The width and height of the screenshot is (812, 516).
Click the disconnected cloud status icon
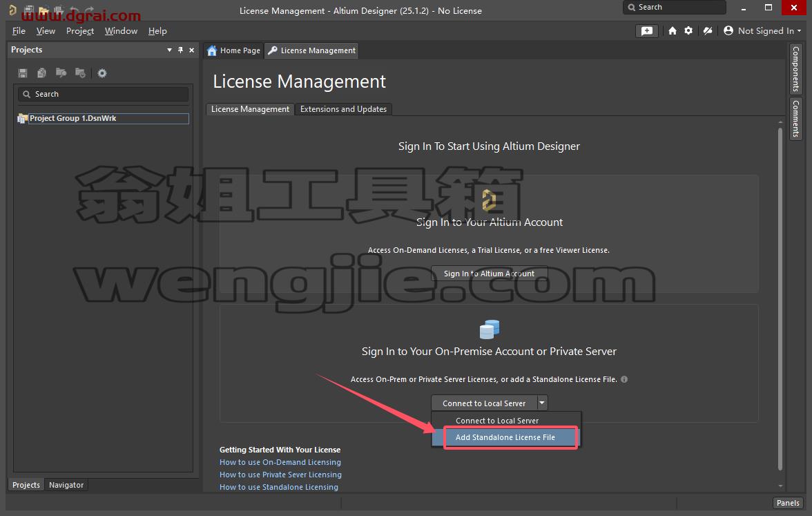[708, 30]
